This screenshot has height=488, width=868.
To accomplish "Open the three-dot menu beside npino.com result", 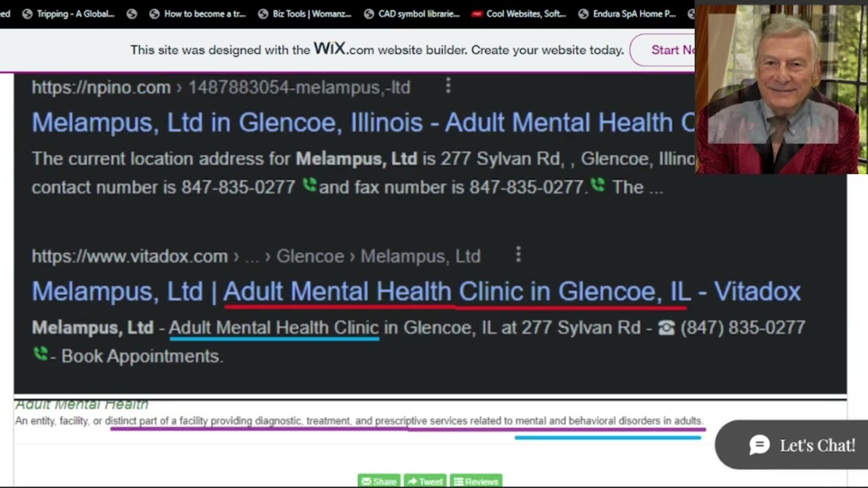I will (x=448, y=86).
